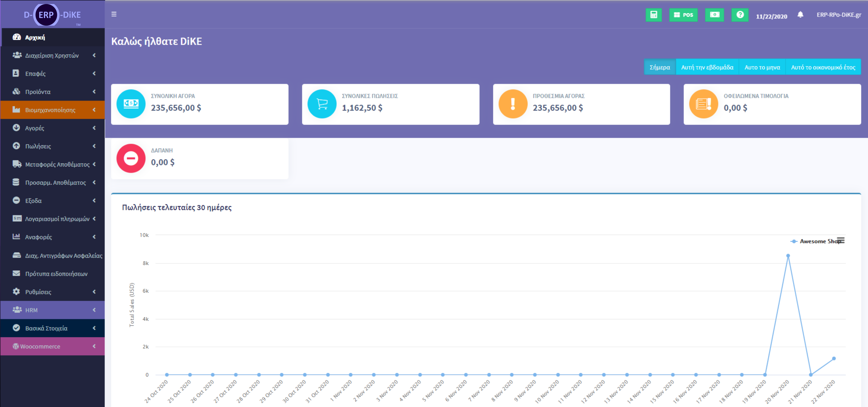Open the POS button
868x407 pixels.
pyautogui.click(x=683, y=15)
